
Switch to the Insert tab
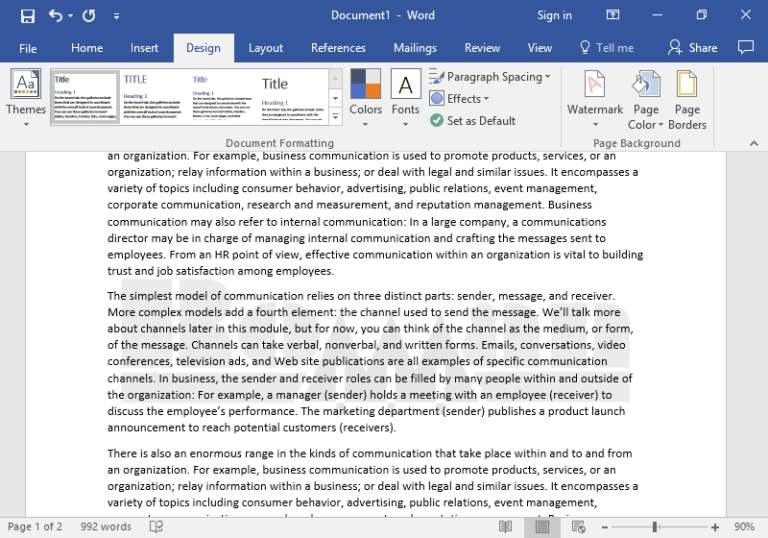[x=144, y=48]
